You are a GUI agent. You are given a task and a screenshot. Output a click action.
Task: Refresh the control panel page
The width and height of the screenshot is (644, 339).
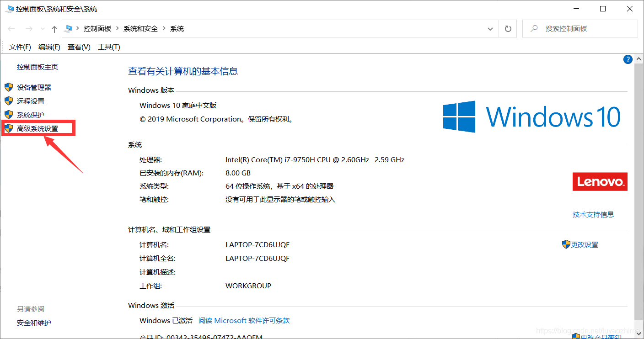[x=508, y=29]
